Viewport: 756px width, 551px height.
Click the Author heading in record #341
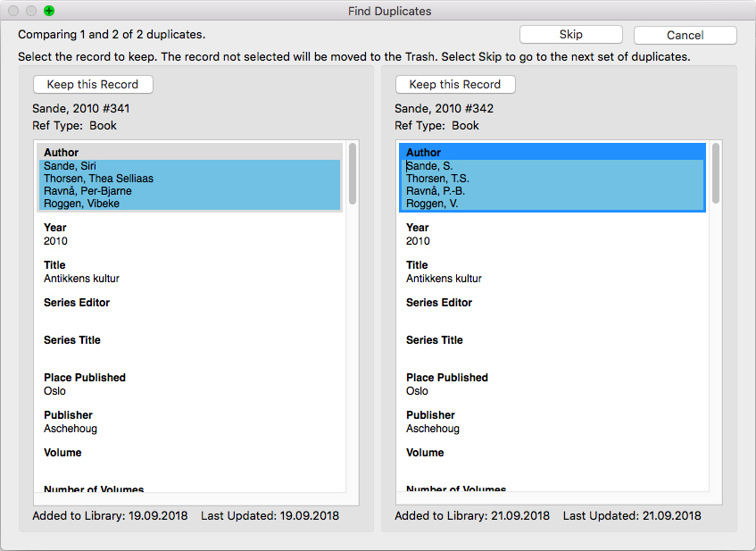(x=62, y=153)
